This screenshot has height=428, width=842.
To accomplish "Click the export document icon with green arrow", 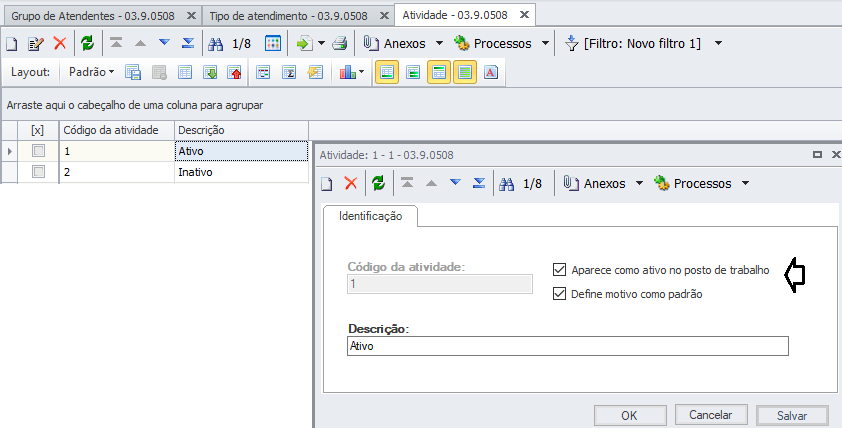I will click(304, 43).
